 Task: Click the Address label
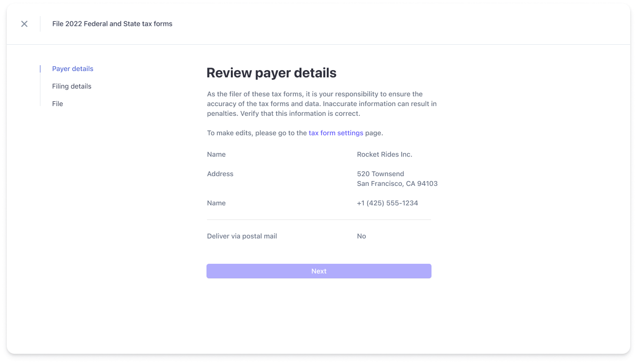coord(220,174)
